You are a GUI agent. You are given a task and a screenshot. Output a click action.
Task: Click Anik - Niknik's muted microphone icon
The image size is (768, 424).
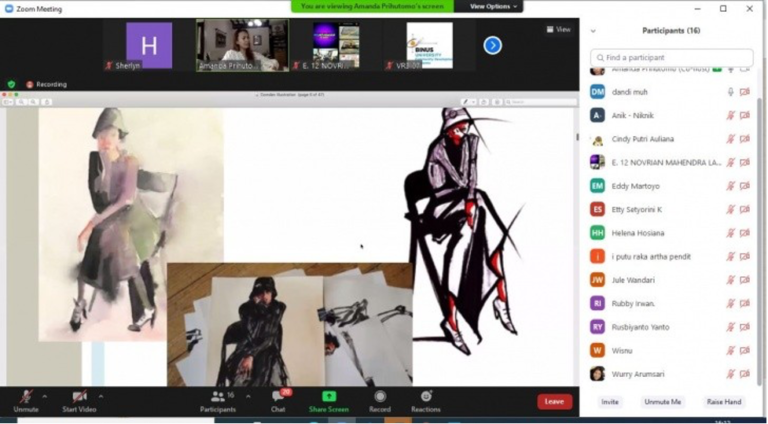pos(730,116)
